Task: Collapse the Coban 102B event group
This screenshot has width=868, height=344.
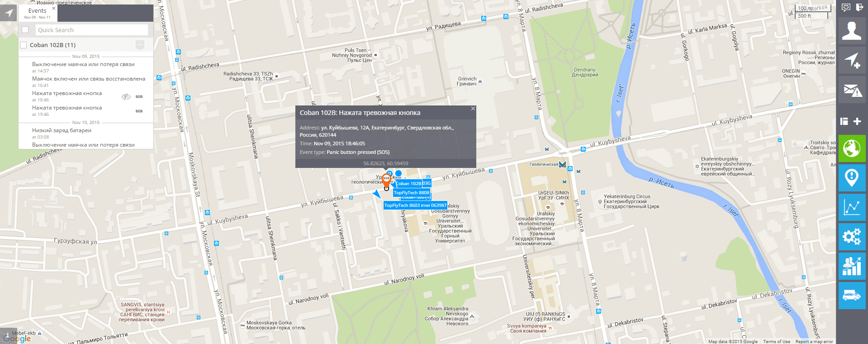Action: [x=140, y=45]
